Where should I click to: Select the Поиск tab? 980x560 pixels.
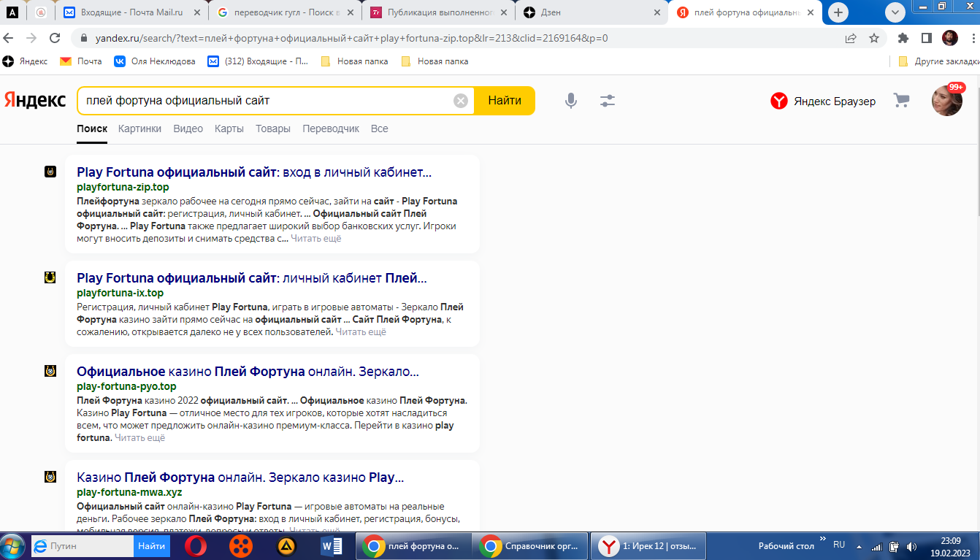click(x=92, y=129)
